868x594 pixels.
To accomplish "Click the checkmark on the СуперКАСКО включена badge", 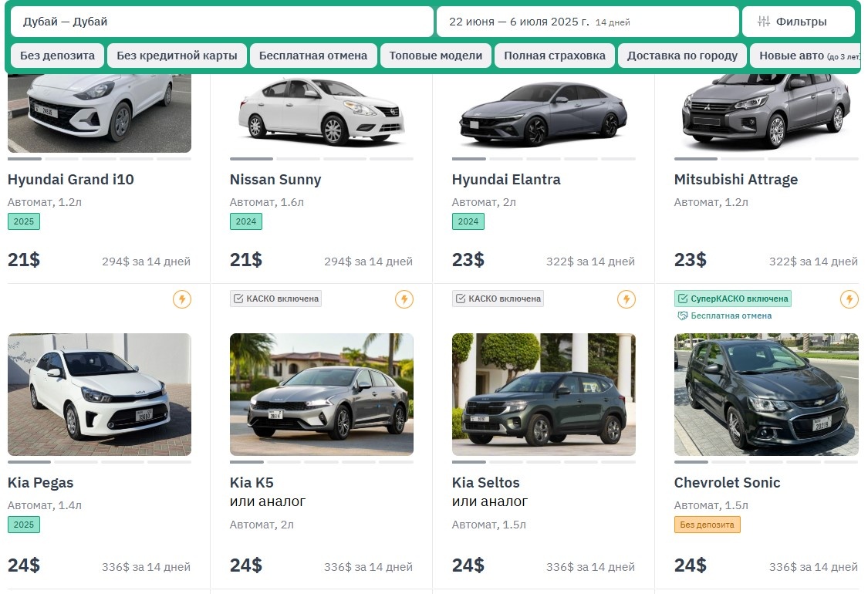I will pos(684,299).
